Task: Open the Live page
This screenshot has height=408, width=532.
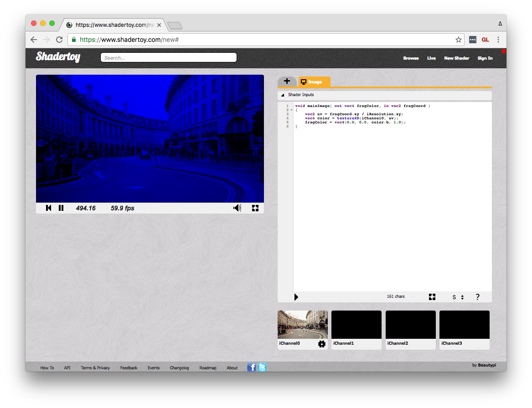Action: [x=431, y=58]
